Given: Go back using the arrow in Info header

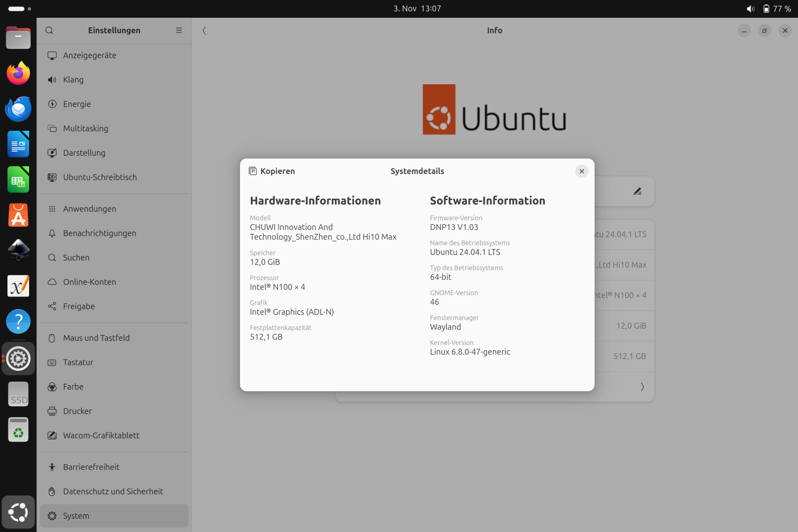Looking at the screenshot, I should pos(204,31).
